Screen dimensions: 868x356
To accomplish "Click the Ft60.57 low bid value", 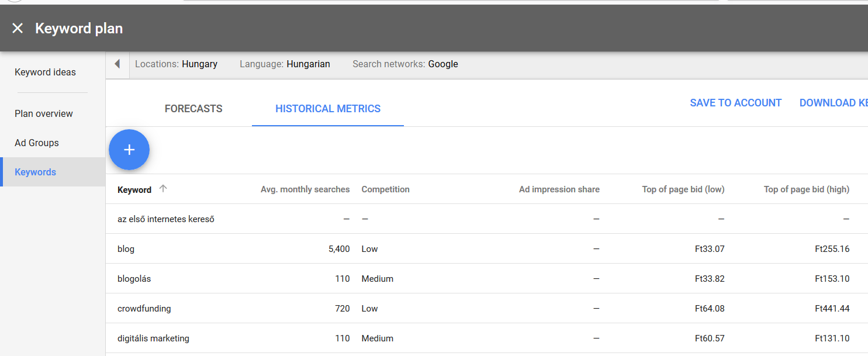I will pos(710,338).
